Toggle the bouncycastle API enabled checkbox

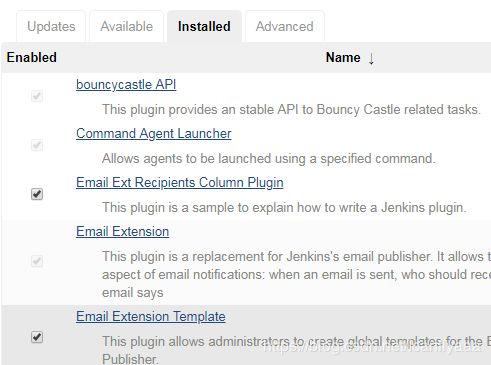37,96
